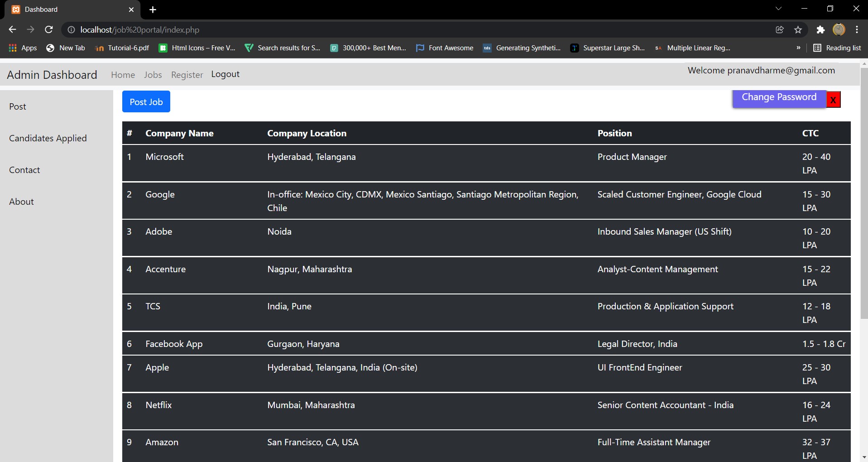This screenshot has height=462, width=868.
Task: Bookmark this page via the star icon
Action: (798, 29)
